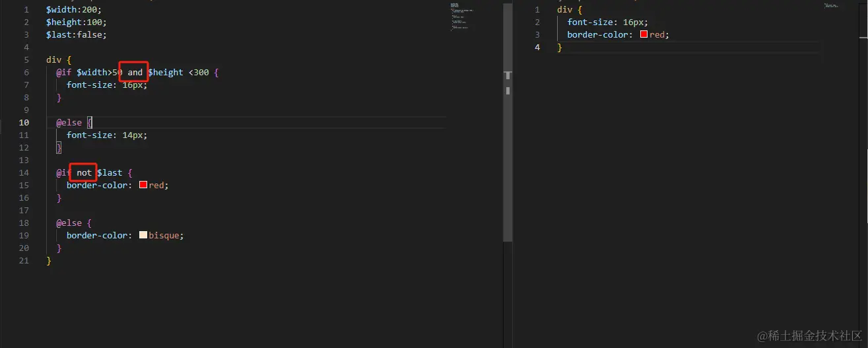
Task: Click the closing brace on line 21
Action: tap(48, 260)
